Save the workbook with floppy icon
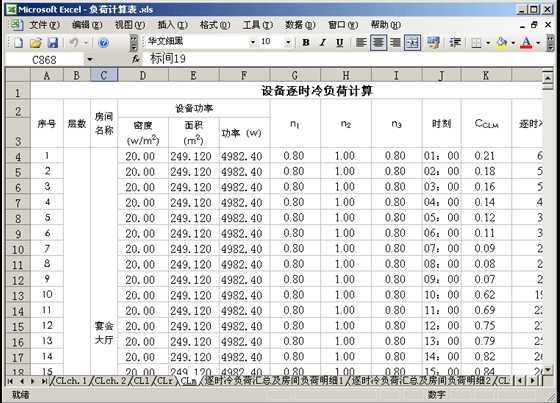 coord(53,43)
